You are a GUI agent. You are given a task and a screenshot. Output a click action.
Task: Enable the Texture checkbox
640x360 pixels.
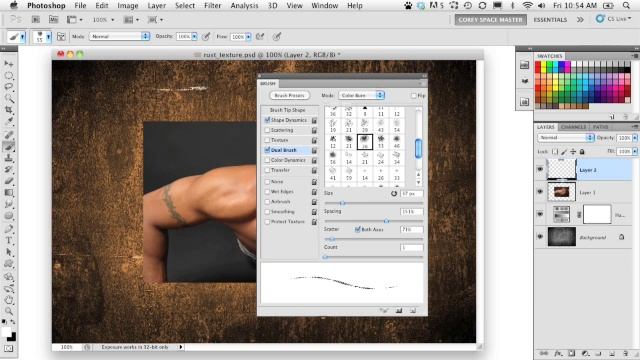[267, 140]
